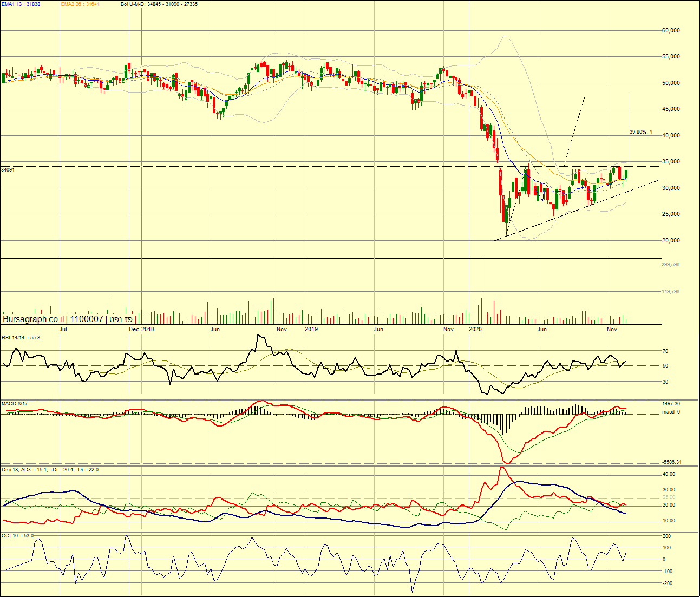Select the 10.00 DMI axis label
This screenshot has height=597, width=700.
point(669,521)
